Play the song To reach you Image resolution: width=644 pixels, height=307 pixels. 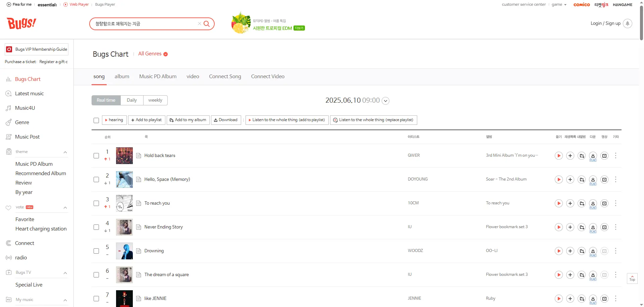(x=558, y=203)
